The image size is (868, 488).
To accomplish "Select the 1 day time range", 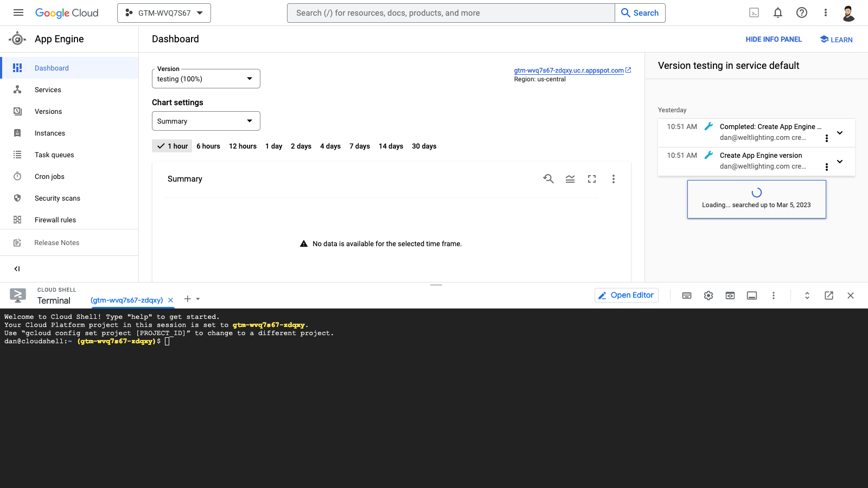I will point(273,146).
